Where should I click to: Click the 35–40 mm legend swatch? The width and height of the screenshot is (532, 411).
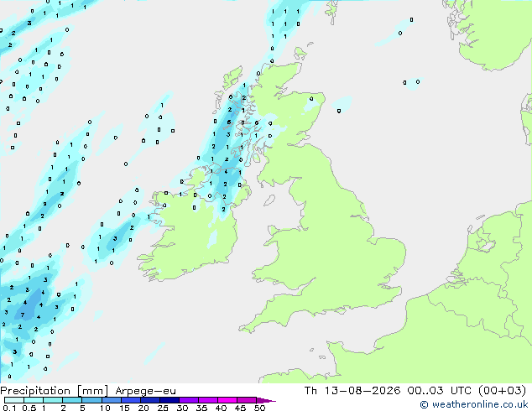coord(207,400)
